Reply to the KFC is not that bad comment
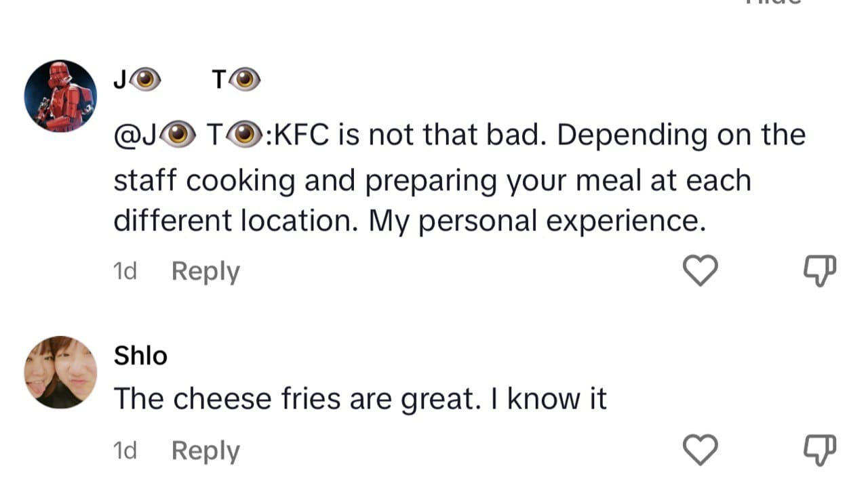 (x=205, y=271)
